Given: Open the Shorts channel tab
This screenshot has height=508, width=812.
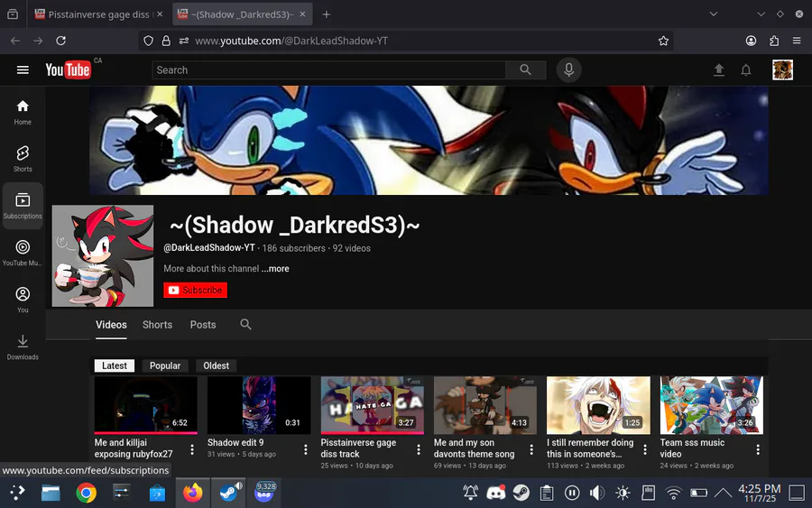Looking at the screenshot, I should pyautogui.click(x=157, y=324).
